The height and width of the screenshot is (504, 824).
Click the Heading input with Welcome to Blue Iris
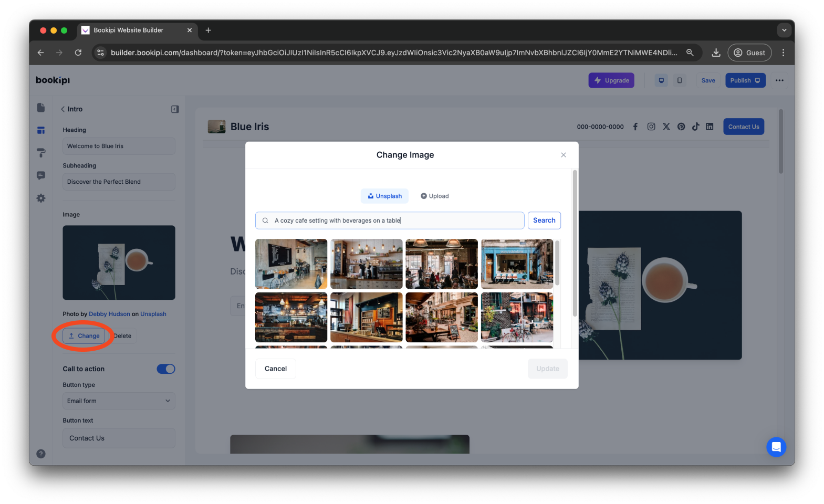pos(119,146)
